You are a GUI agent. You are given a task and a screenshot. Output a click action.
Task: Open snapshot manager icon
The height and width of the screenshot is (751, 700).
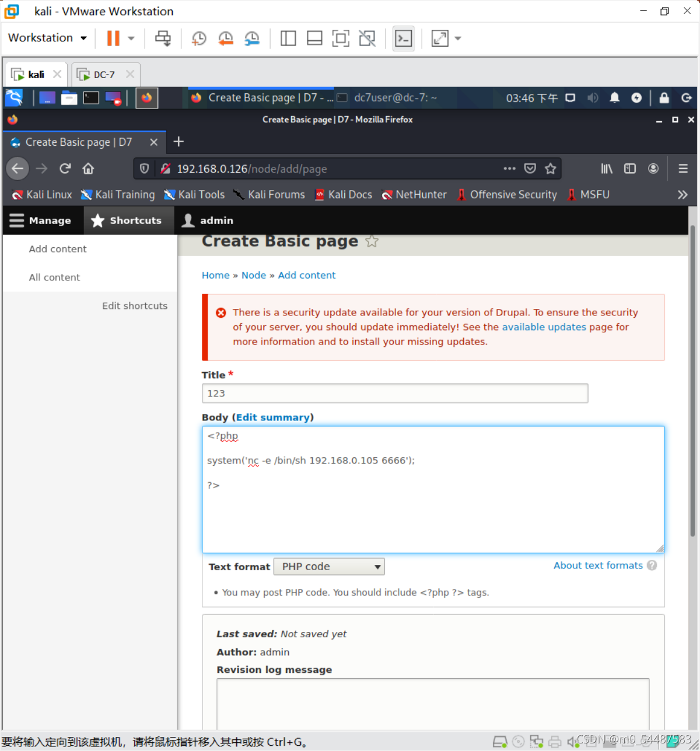click(x=251, y=38)
